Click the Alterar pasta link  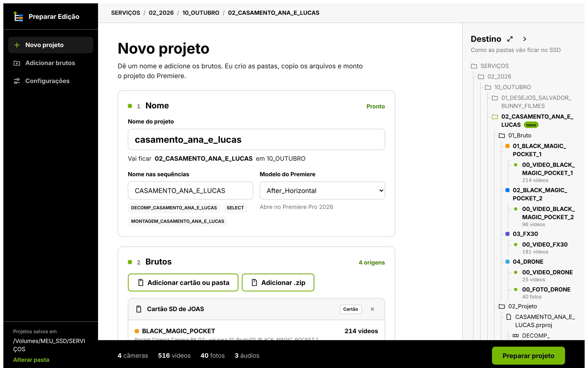[x=31, y=360]
